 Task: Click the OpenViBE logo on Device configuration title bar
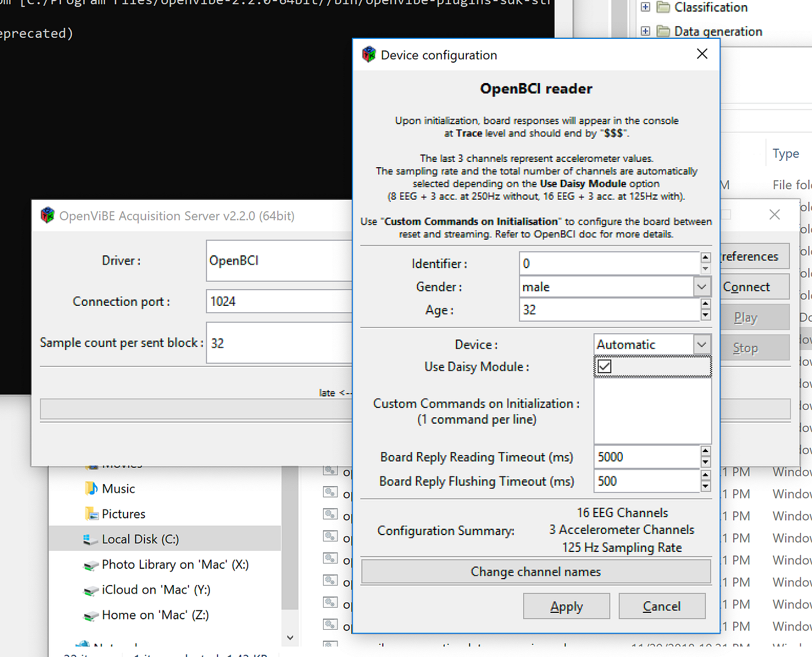click(369, 54)
